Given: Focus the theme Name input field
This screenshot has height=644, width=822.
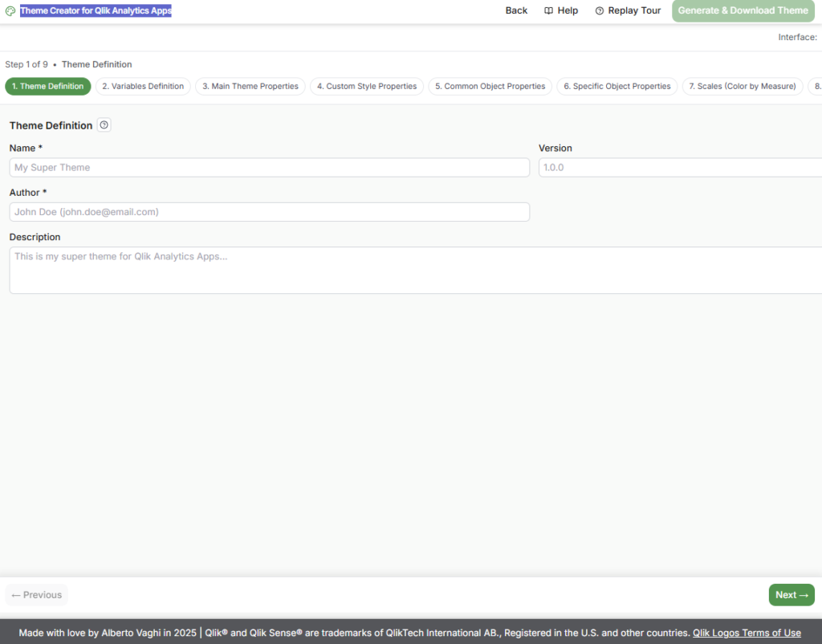Looking at the screenshot, I should 269,168.
